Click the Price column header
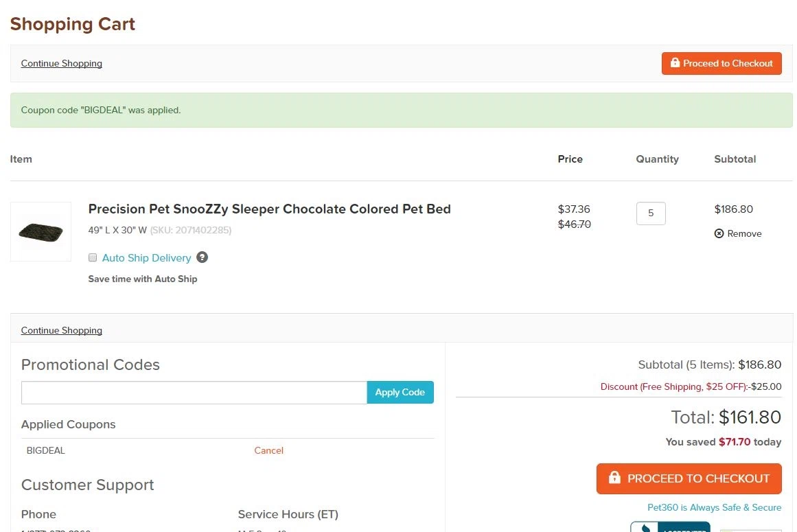The image size is (797, 532). coord(570,159)
